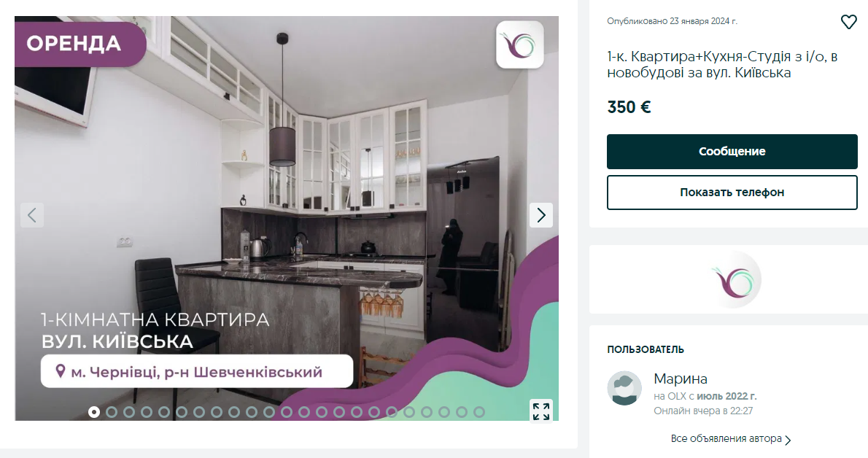Click the main apartment kitchen photo
Screen dimensions: 868x458
286,217
